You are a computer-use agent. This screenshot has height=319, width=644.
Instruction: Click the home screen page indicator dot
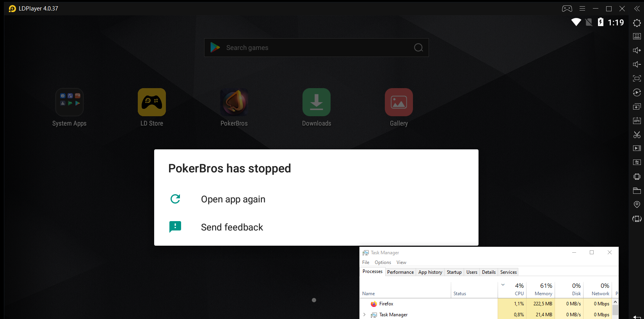point(314,300)
